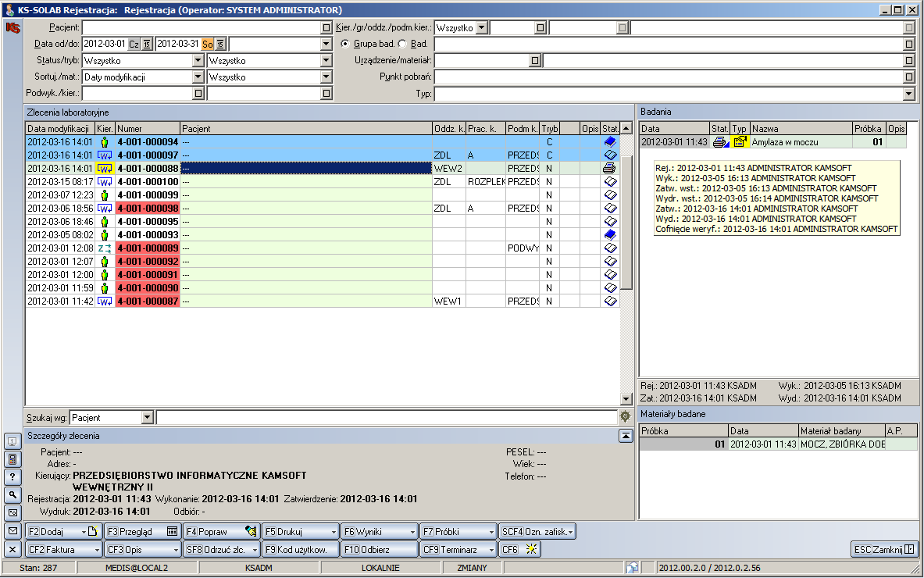This screenshot has height=578, width=924.
Task: Click the 'Numer' column header
Action: [147, 128]
